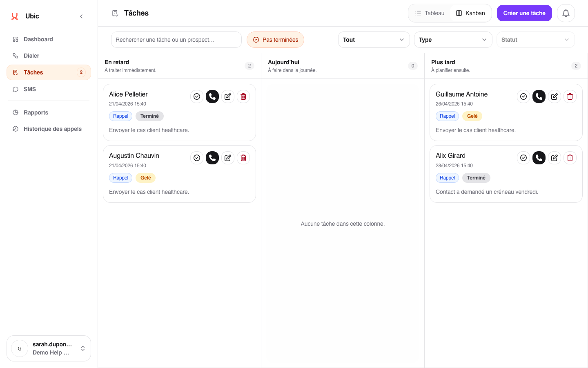Mark Alice Pelletier's task as complete
Viewport: 588px width, 368px height.
(197, 96)
